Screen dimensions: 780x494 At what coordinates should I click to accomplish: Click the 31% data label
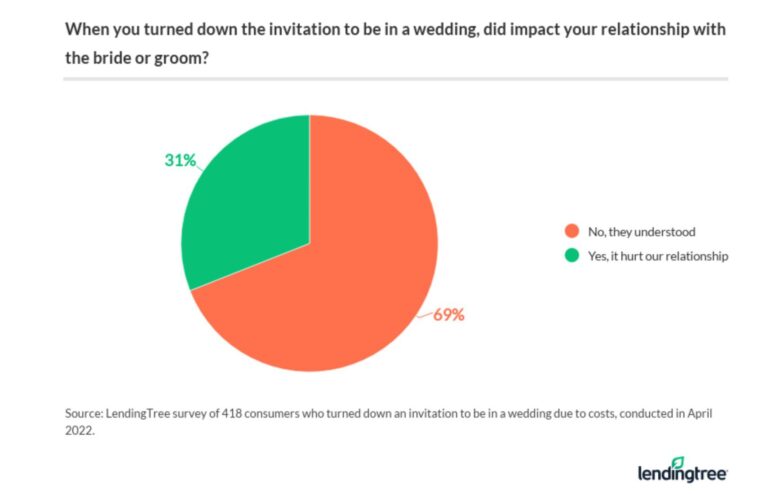click(x=180, y=160)
